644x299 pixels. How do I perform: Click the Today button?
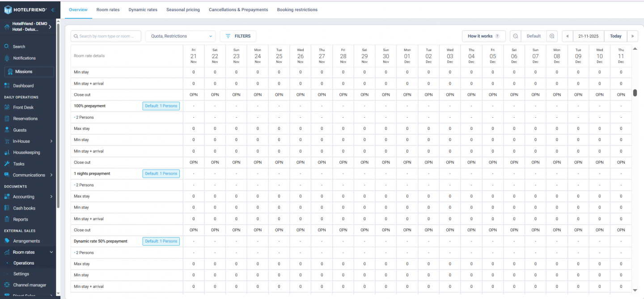click(x=615, y=36)
